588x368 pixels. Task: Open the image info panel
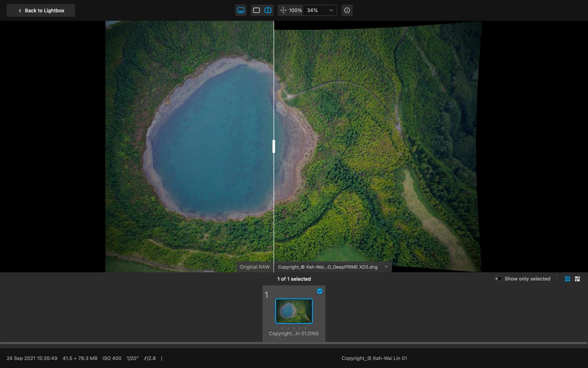pyautogui.click(x=347, y=10)
